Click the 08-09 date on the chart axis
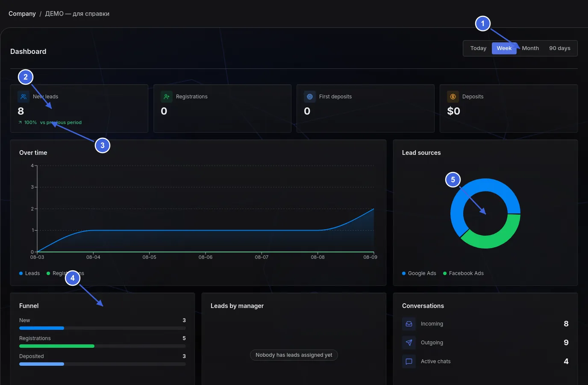 (370, 257)
